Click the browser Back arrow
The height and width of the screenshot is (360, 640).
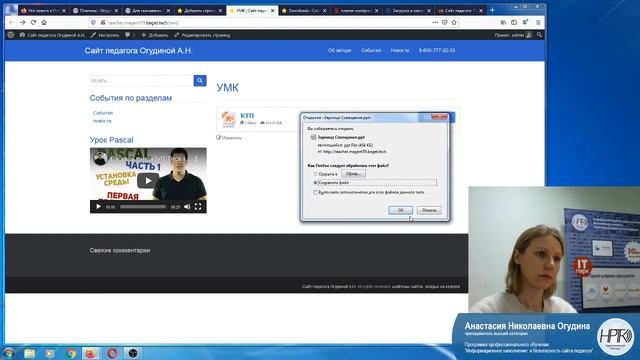click(x=11, y=22)
